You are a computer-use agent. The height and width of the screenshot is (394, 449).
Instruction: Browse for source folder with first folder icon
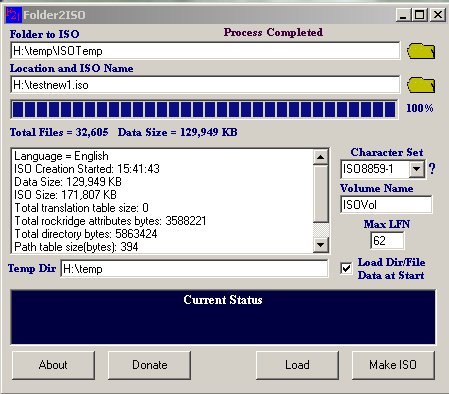point(421,51)
